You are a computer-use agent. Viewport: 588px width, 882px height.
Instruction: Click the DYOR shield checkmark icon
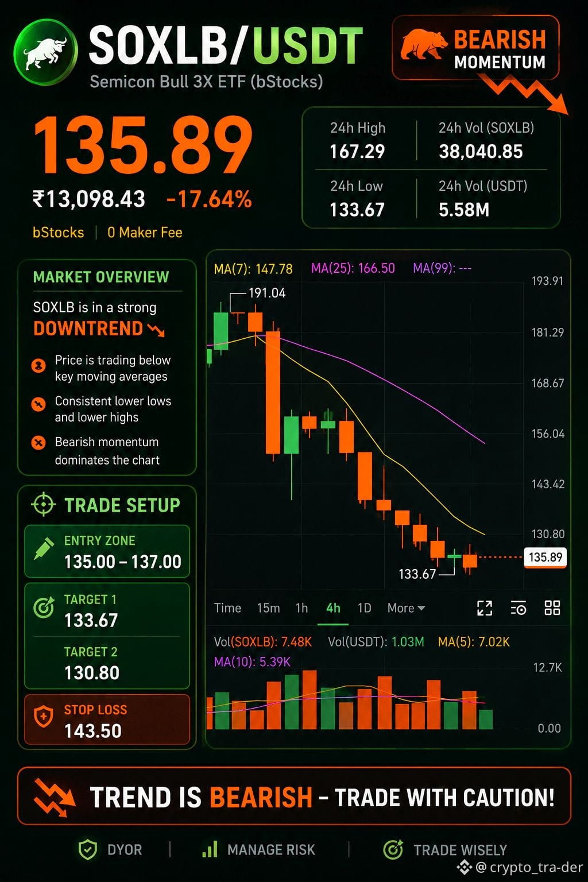[x=87, y=849]
